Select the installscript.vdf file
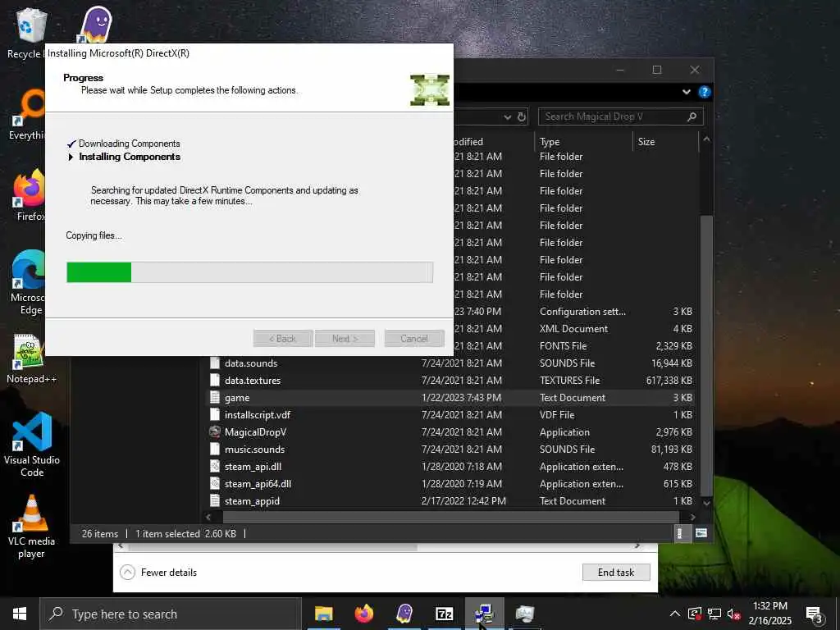The image size is (840, 630). click(x=257, y=414)
